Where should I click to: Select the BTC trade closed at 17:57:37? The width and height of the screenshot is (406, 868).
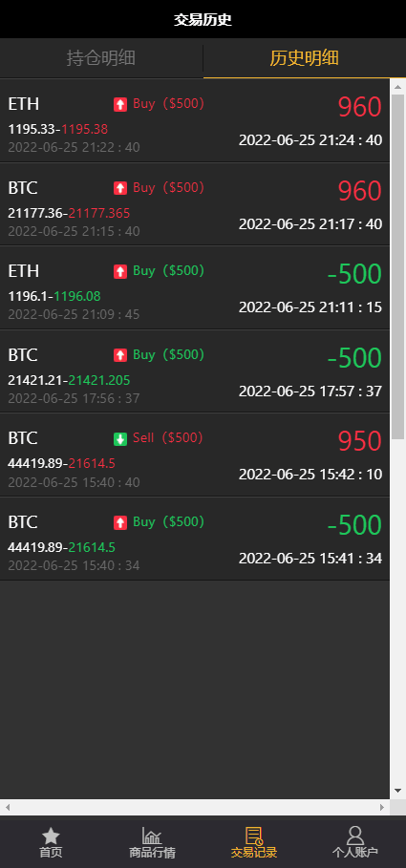point(195,371)
